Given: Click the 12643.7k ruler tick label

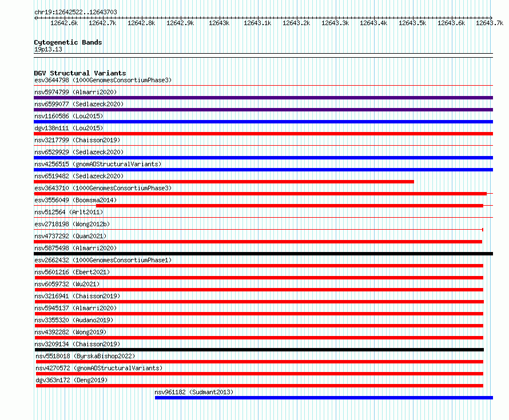Looking at the screenshot, I should tap(490, 23).
